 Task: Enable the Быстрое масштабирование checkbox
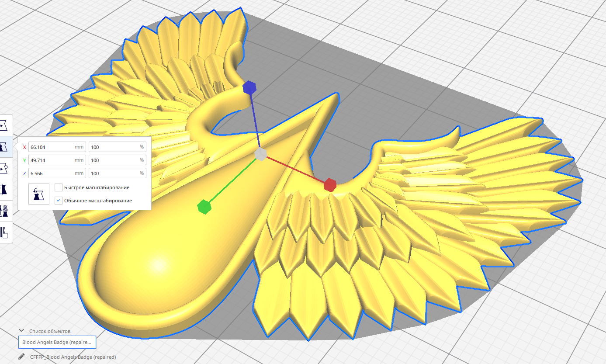[58, 187]
